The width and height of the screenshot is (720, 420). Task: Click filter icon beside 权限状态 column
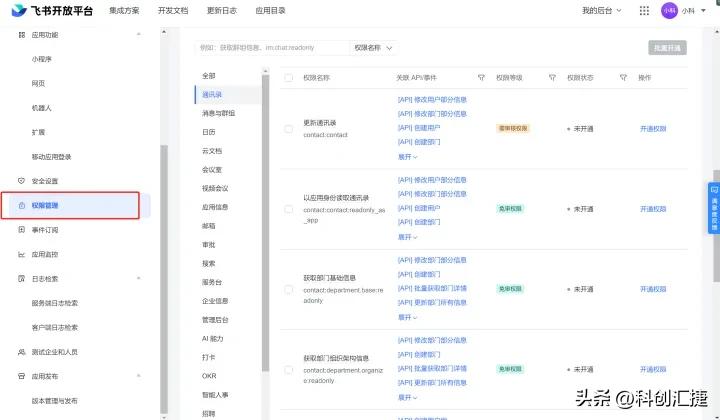coord(623,77)
